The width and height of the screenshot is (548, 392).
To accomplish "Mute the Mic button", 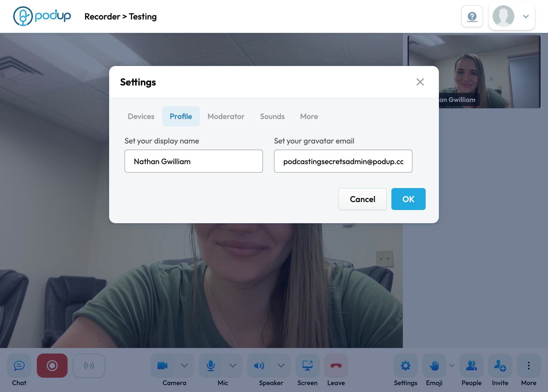I will (211, 365).
